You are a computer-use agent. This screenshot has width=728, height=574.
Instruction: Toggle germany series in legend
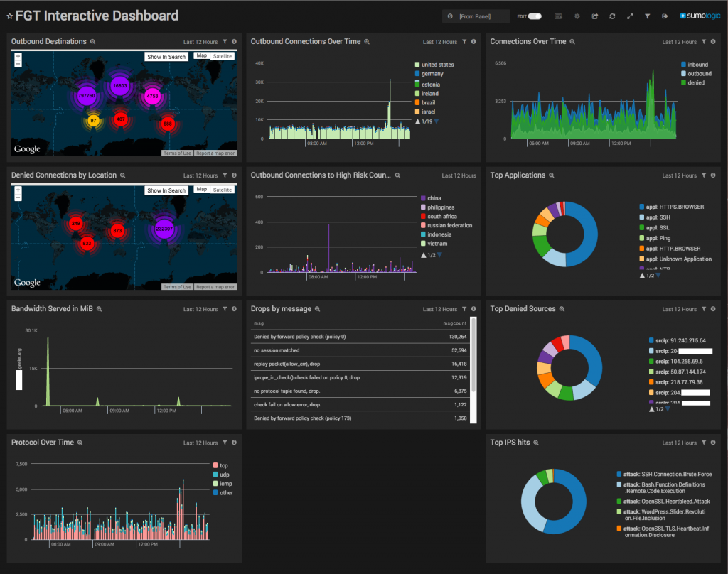[x=429, y=74]
